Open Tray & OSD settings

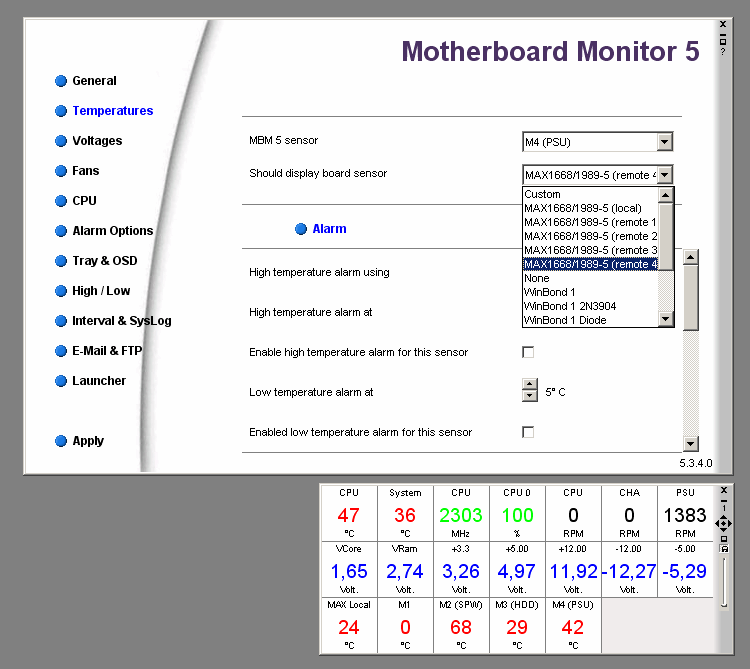click(105, 261)
